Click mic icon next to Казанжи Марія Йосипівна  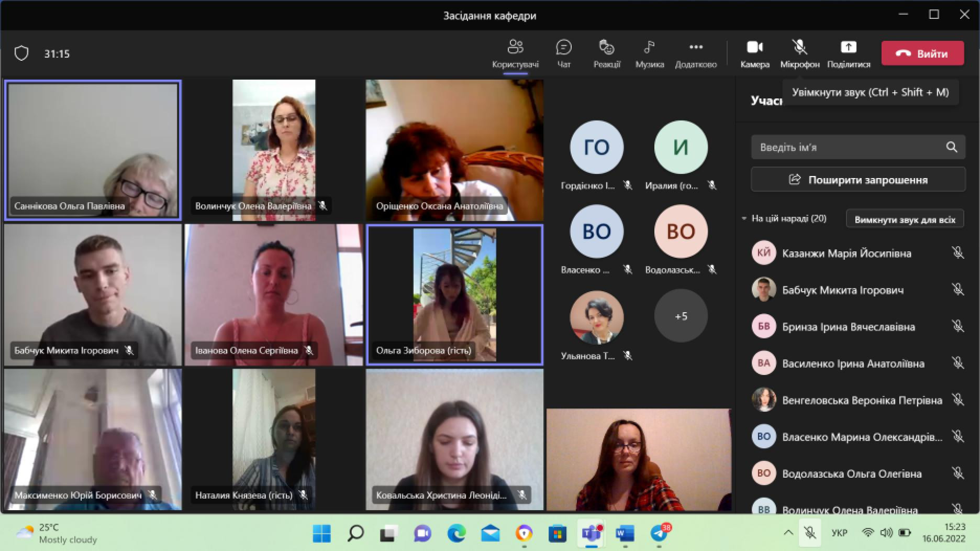click(x=957, y=253)
